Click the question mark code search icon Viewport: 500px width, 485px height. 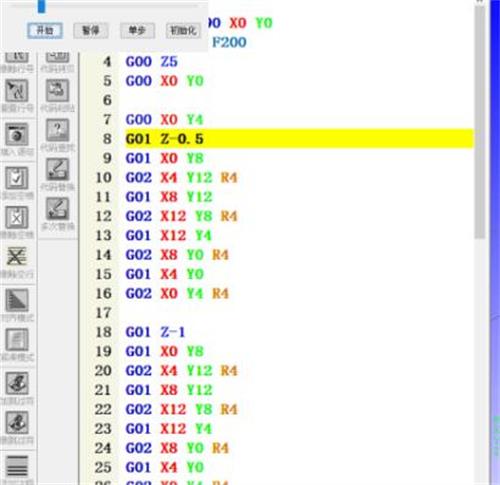pyautogui.click(x=57, y=130)
